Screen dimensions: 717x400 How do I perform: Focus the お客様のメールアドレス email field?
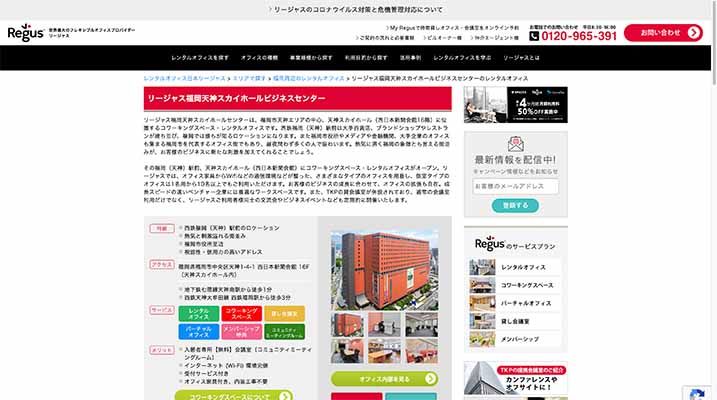(516, 187)
